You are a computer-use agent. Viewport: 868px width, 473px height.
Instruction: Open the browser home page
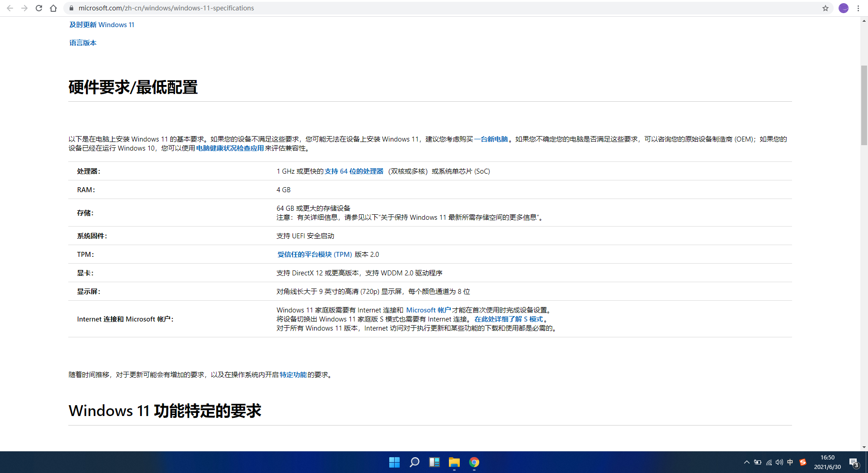53,8
